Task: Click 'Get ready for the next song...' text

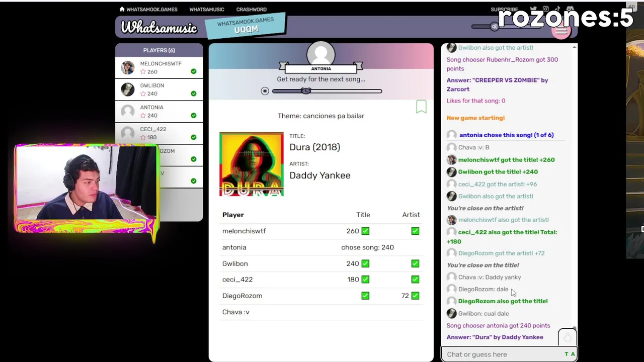Action: (x=321, y=79)
